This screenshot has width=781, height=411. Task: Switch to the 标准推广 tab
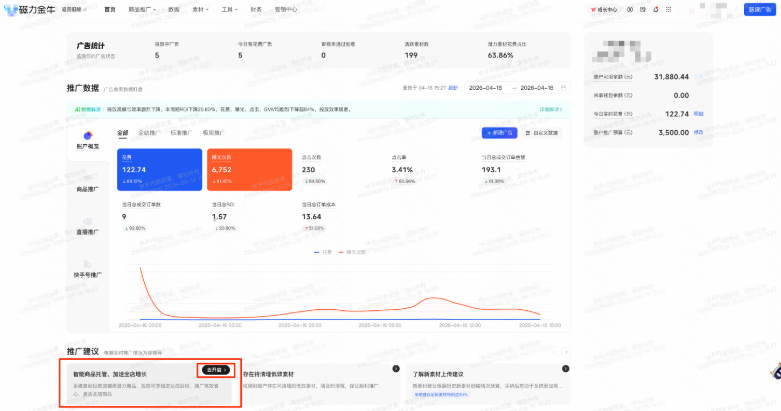[181, 133]
